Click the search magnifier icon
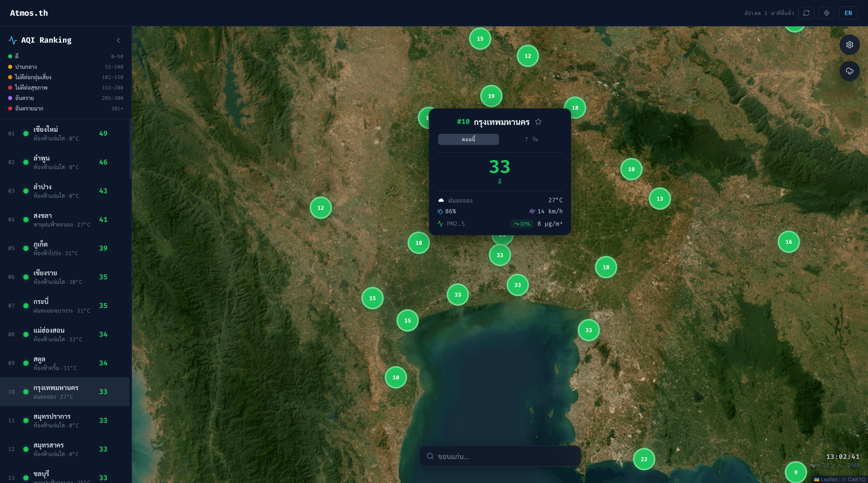 pyautogui.click(x=430, y=456)
